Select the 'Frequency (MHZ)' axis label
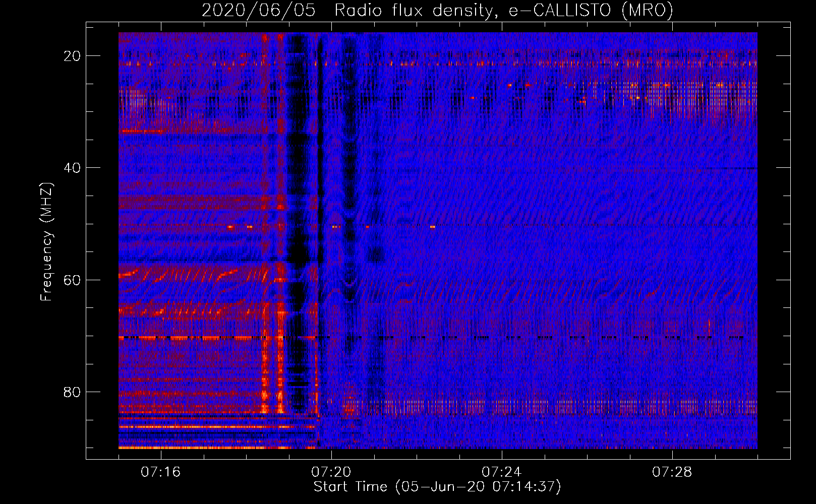The image size is (816, 504). coord(46,242)
